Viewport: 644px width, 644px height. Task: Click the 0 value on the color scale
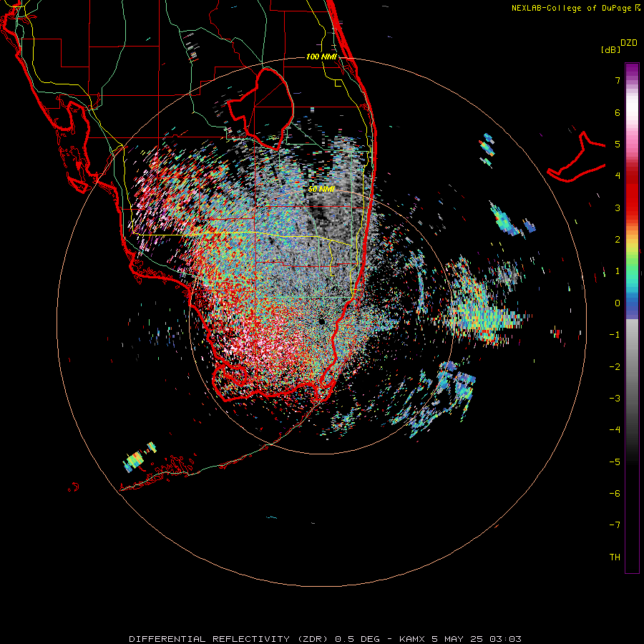(x=618, y=303)
